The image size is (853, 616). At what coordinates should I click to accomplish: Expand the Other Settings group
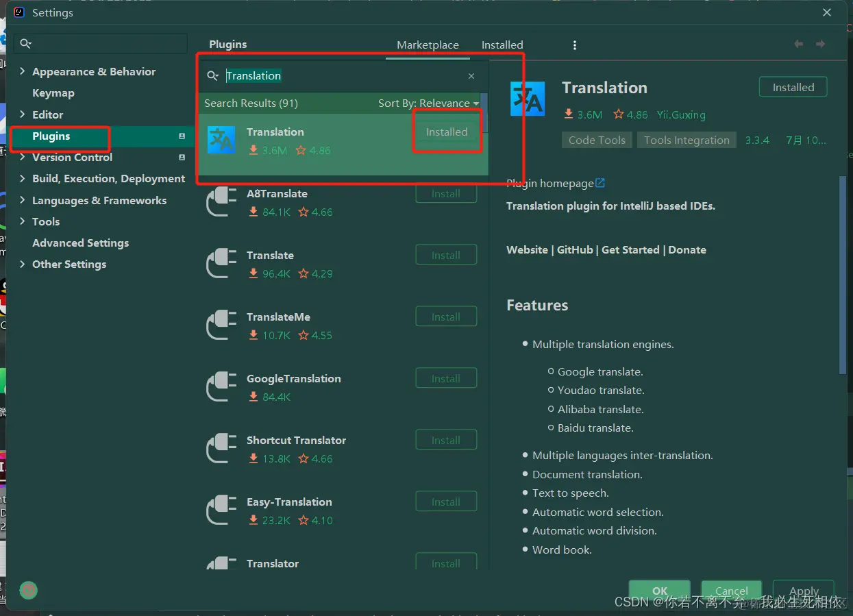[23, 264]
